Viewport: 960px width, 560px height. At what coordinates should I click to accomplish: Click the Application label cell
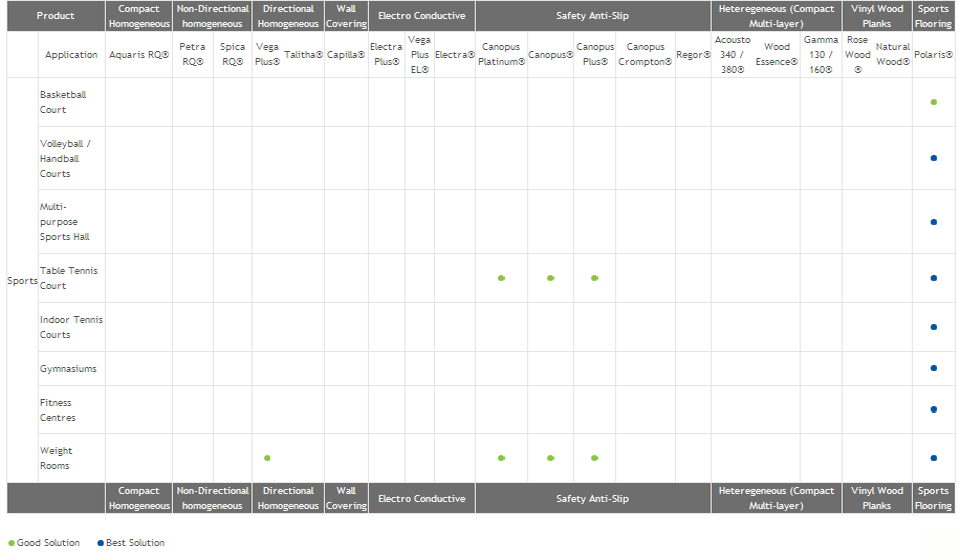pyautogui.click(x=71, y=54)
